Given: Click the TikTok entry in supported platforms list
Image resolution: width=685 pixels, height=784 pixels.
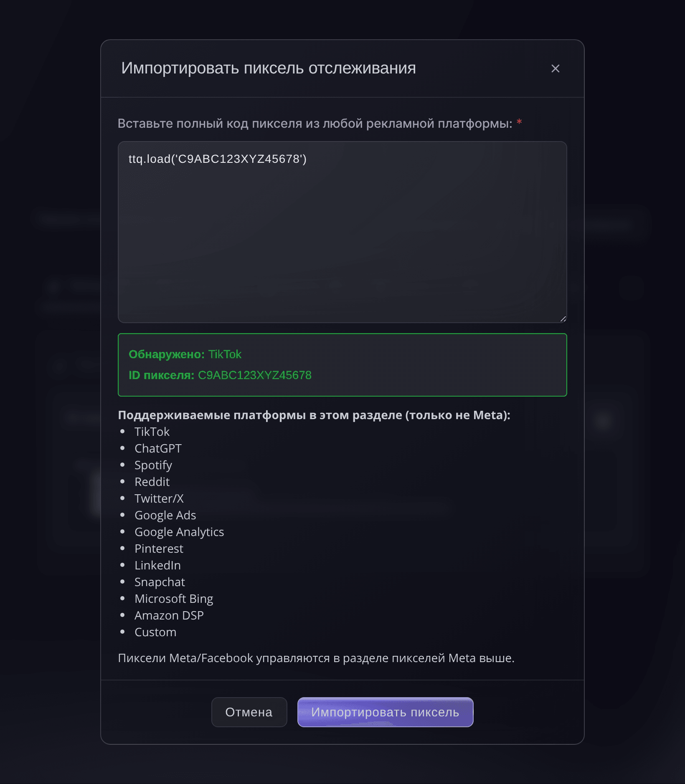Looking at the screenshot, I should 152,432.
